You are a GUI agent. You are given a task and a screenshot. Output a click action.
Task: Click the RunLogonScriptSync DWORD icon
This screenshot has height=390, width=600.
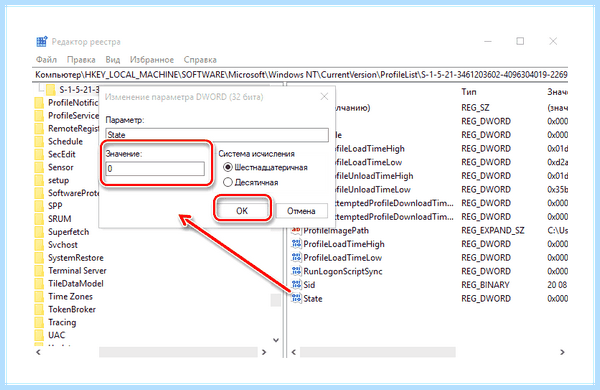click(x=296, y=271)
